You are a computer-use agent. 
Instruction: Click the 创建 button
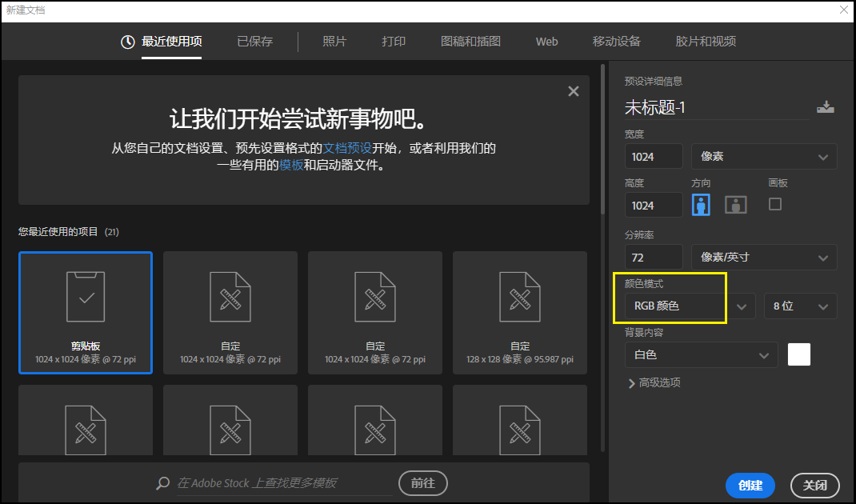point(750,486)
